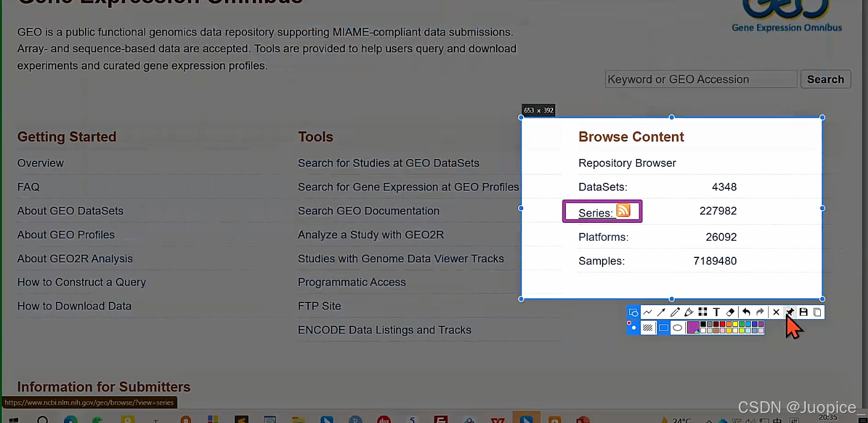Click the Search button

tap(826, 79)
